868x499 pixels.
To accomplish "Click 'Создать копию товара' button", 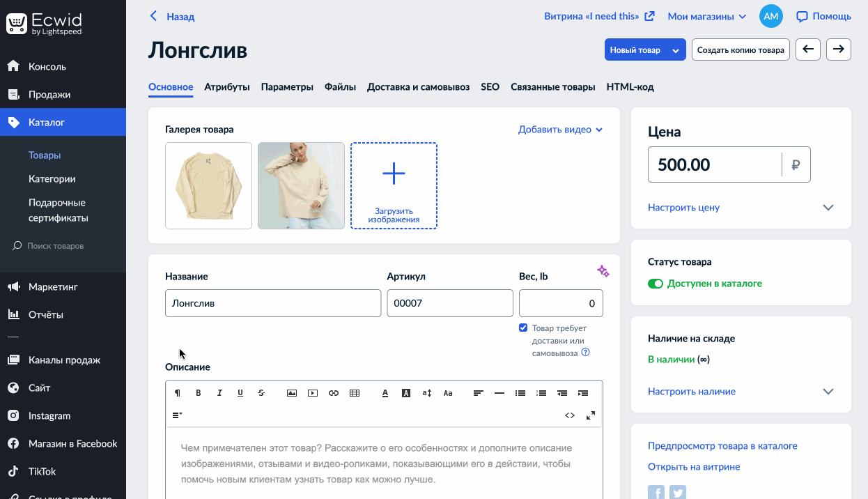I will (741, 50).
